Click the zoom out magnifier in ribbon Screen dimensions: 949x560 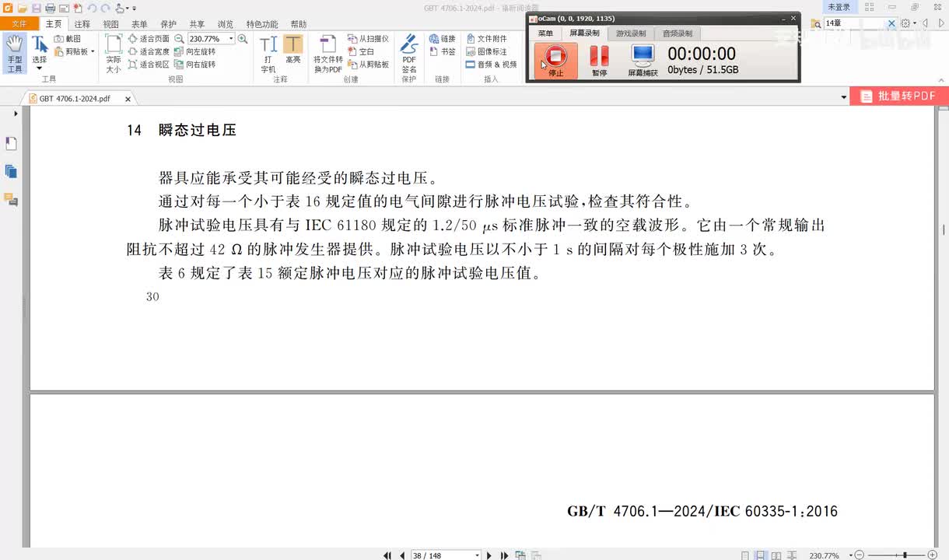179,39
